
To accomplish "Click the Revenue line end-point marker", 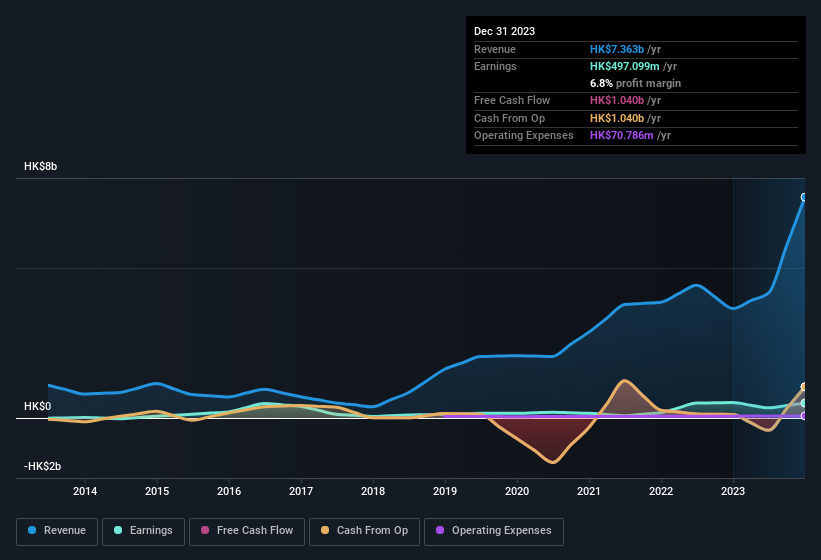I will pyautogui.click(x=804, y=197).
